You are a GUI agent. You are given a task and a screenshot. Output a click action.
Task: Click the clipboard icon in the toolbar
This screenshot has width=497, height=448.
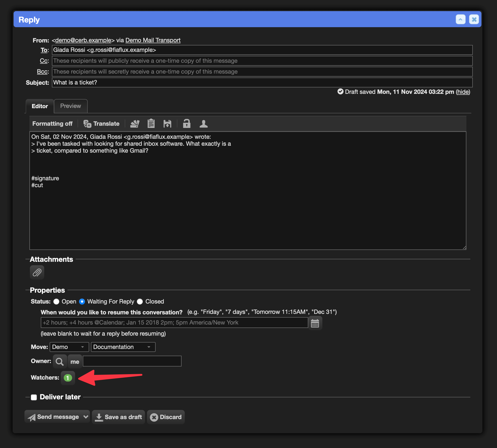pyautogui.click(x=151, y=123)
